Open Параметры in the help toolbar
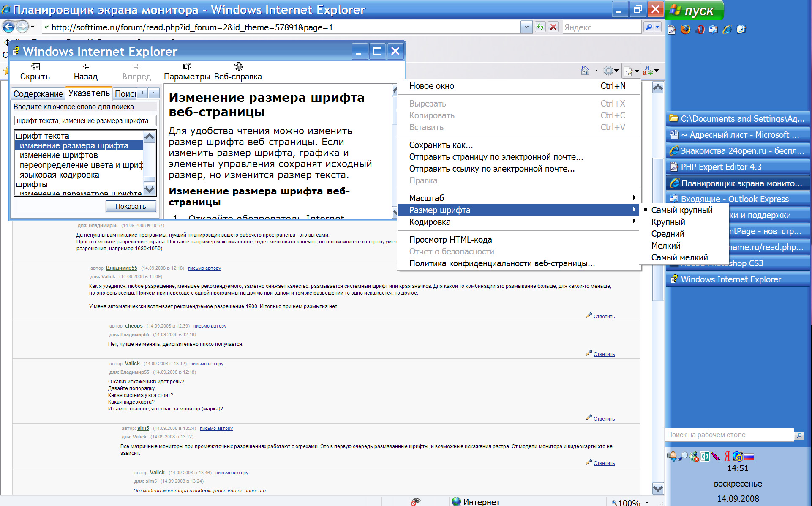Screen dimensions: 812x506 tap(187, 71)
